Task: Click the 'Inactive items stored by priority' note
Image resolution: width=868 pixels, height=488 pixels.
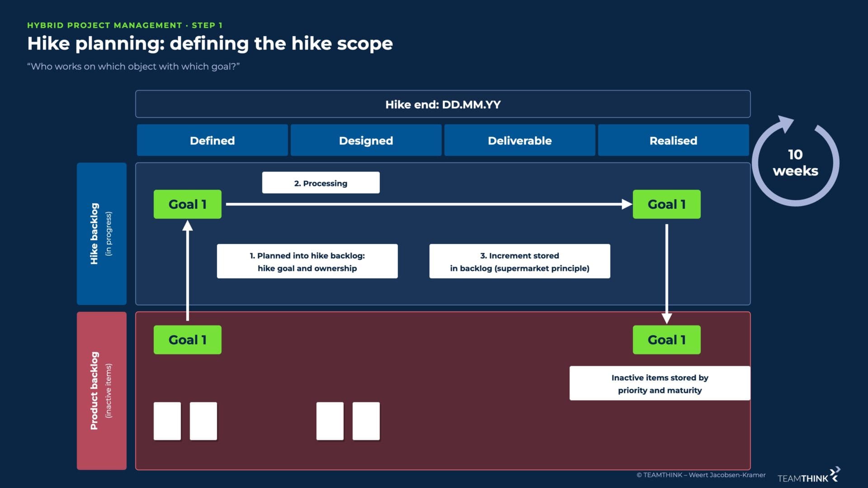Action: tap(660, 384)
